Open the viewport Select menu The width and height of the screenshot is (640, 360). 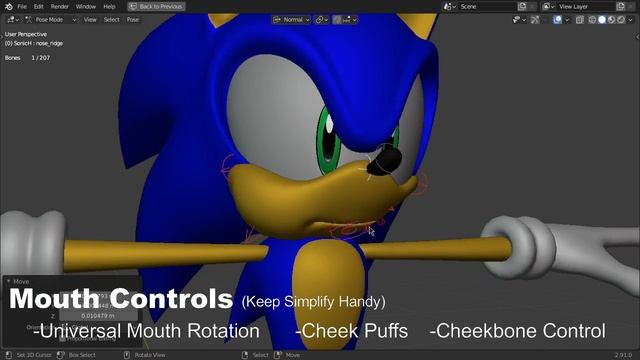click(111, 20)
